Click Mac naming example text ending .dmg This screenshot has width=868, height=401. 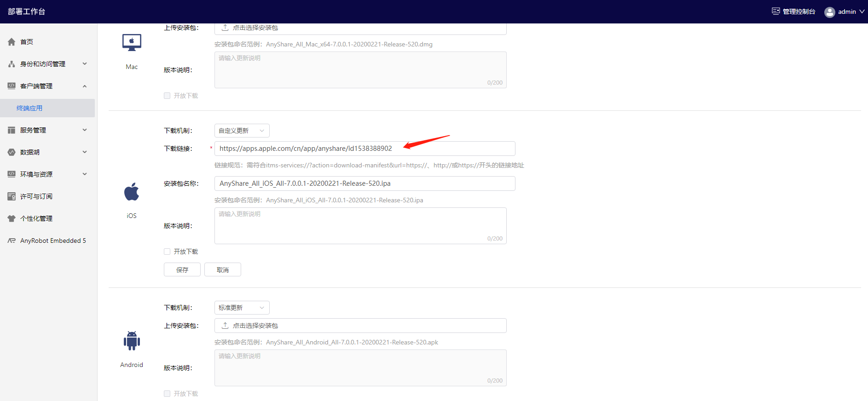pyautogui.click(x=324, y=45)
